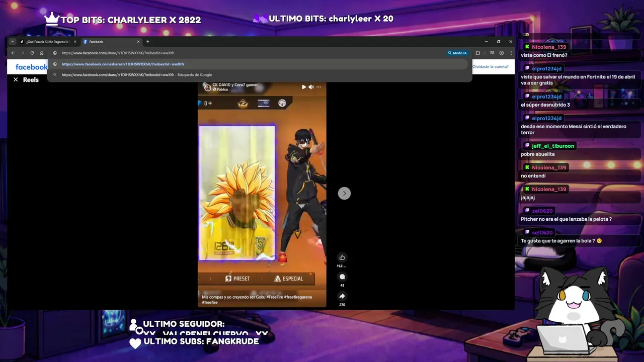Close the '¿Qué Pasaría' browser tab

[x=75, y=42]
